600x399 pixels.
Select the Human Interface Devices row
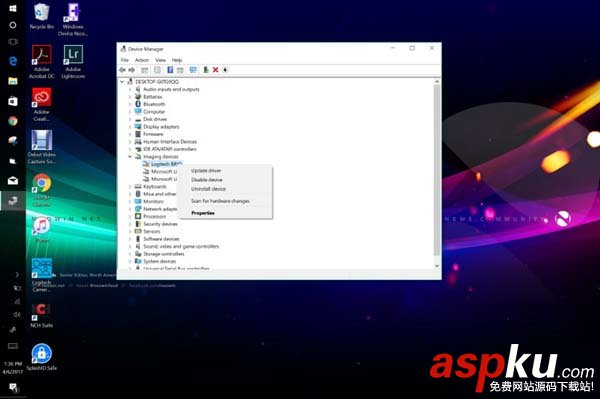click(x=166, y=142)
